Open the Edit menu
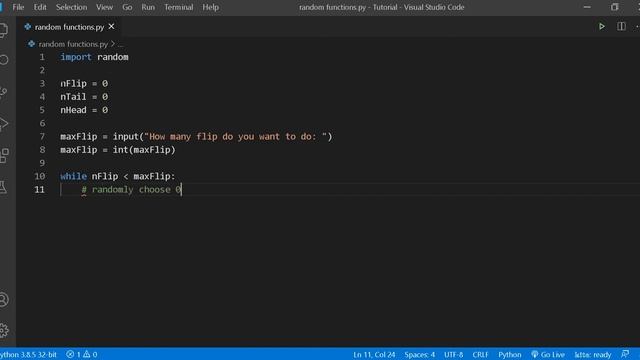 coord(40,7)
